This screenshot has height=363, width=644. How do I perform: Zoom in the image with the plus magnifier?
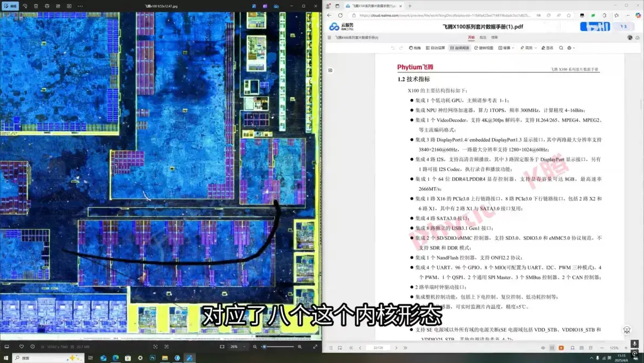click(x=300, y=347)
